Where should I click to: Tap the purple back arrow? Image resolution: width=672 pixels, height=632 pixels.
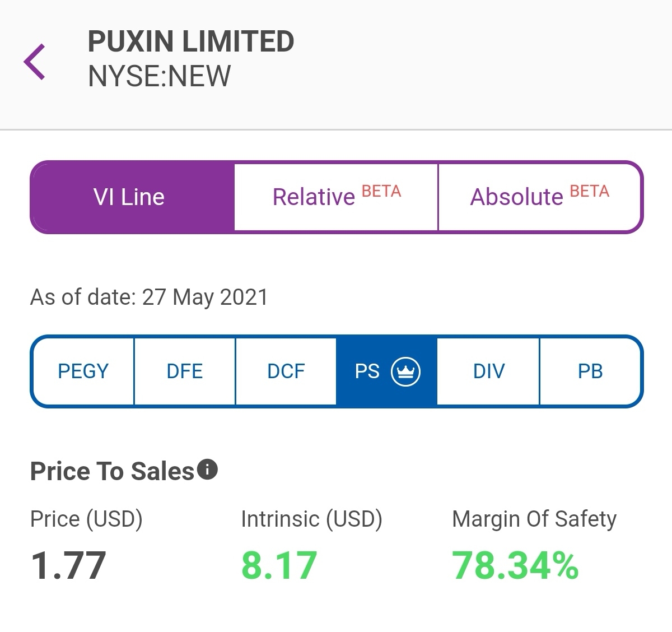click(x=34, y=62)
